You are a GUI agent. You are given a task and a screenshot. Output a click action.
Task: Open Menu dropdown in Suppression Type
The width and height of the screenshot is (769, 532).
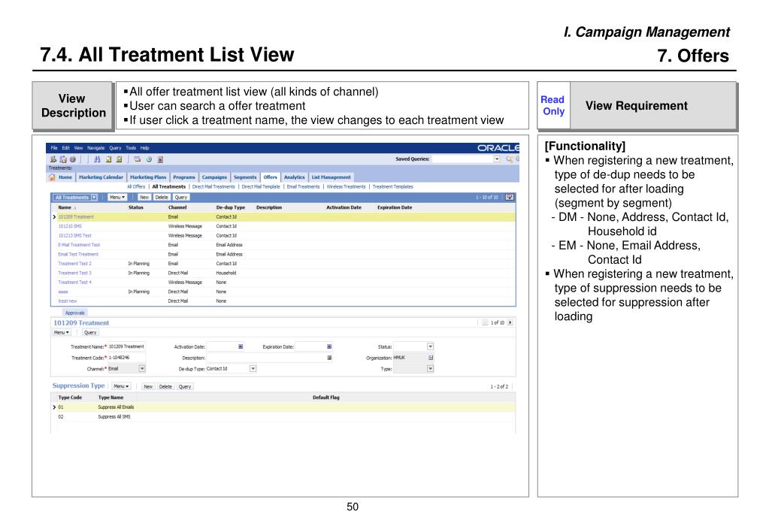[121, 386]
